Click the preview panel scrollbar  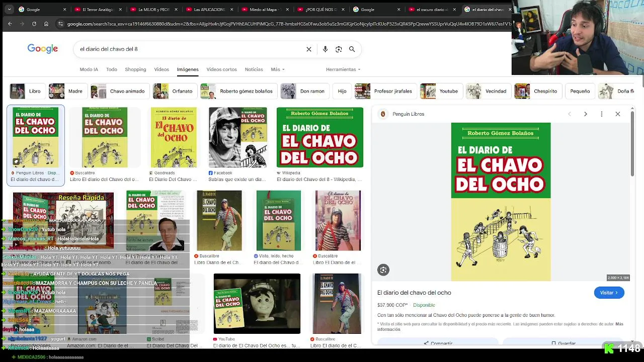tap(632, 143)
